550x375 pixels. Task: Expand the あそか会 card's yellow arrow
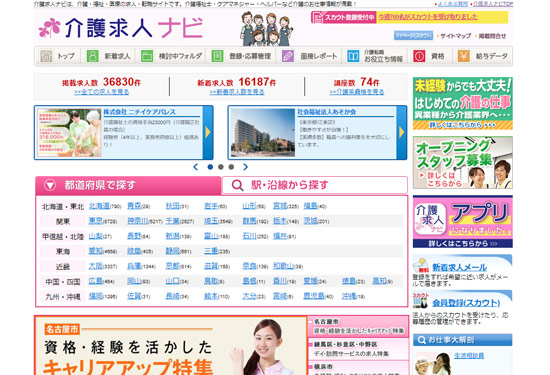(x=402, y=132)
